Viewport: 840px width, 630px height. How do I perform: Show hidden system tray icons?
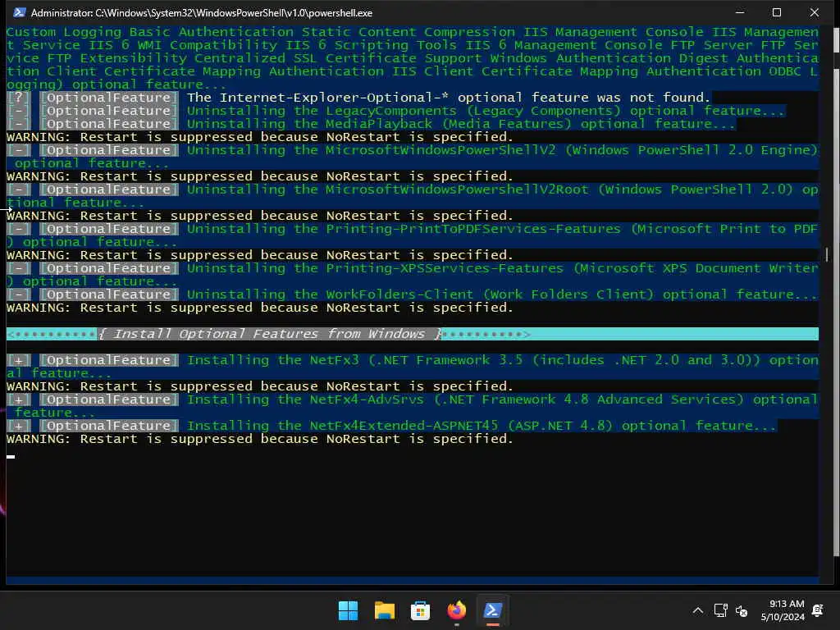[x=697, y=610]
